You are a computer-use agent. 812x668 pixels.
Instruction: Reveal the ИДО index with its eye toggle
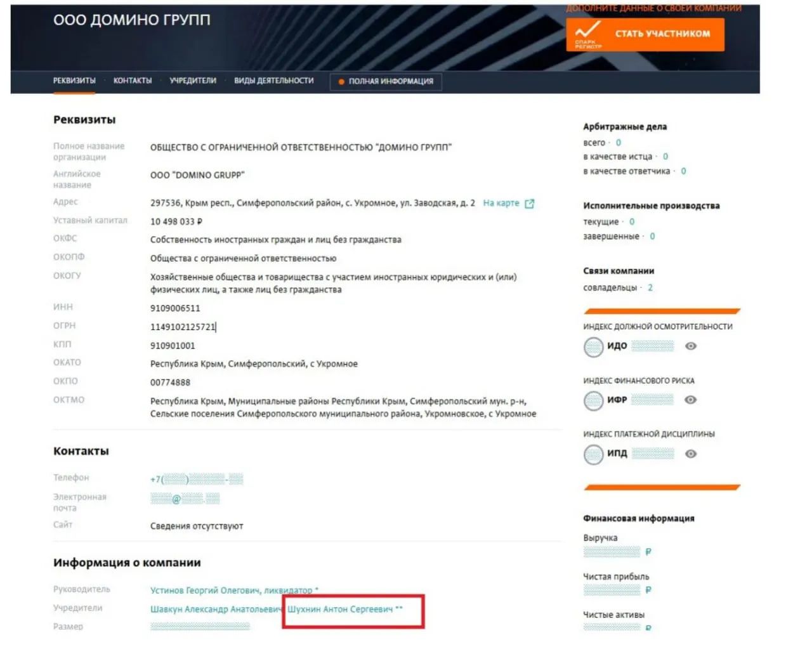pos(691,346)
